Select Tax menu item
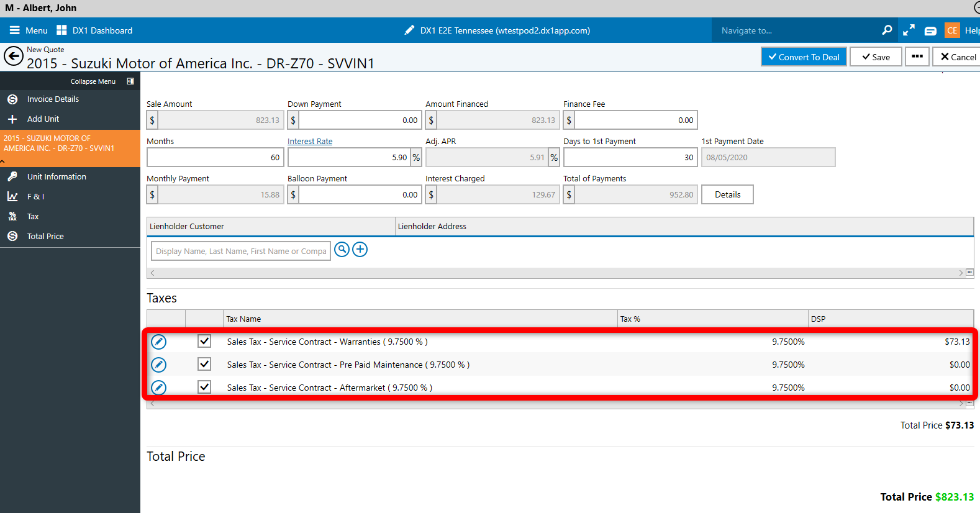This screenshot has width=980, height=513. pyautogui.click(x=33, y=217)
